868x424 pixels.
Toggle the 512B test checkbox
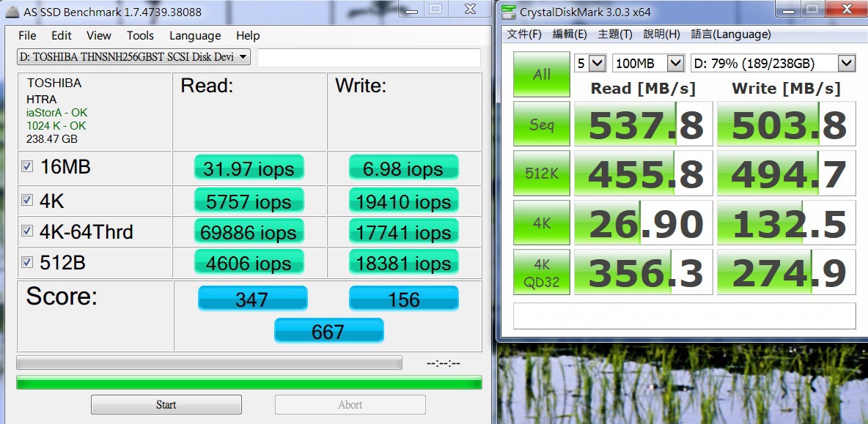click(x=26, y=262)
